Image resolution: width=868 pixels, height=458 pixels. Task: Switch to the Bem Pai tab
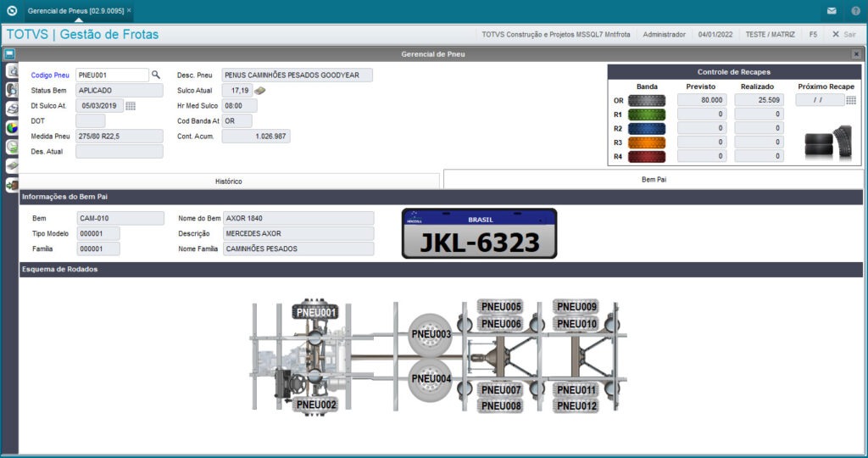[654, 180]
